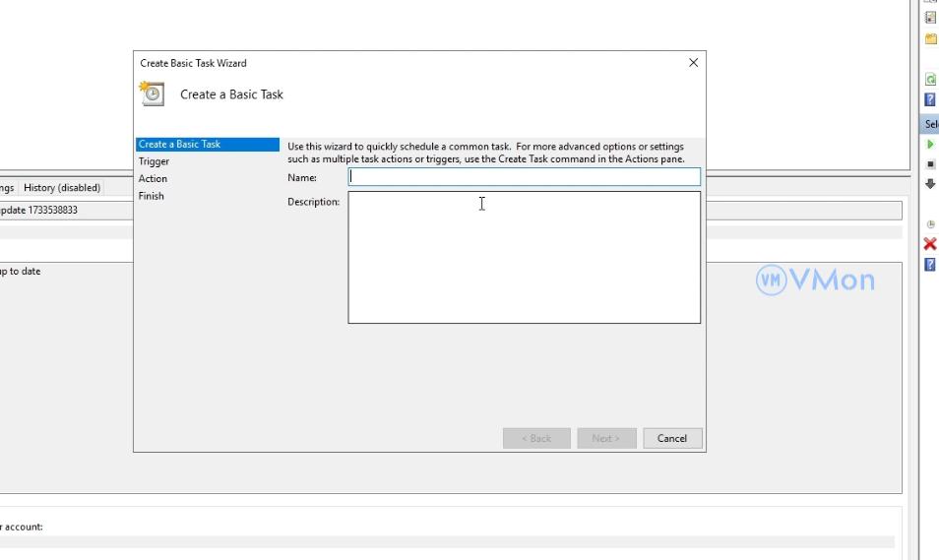Screen dimensions: 939x560
Task: Click the green Refresh icon in Actions pane
Action: pyautogui.click(x=930, y=80)
